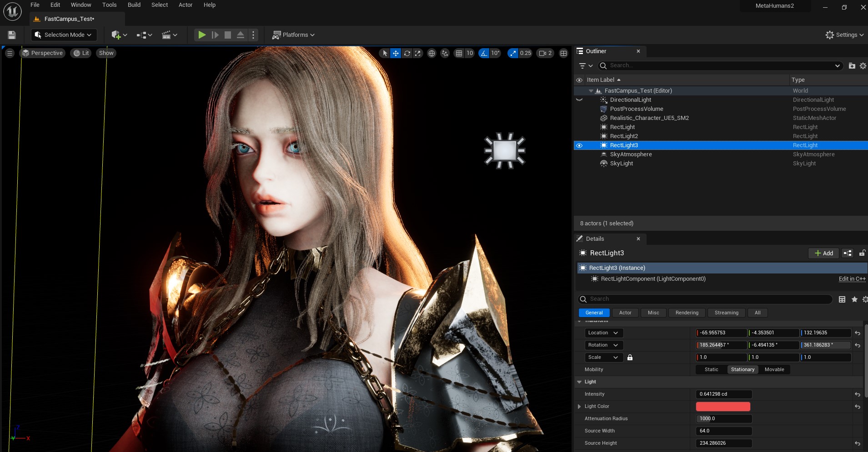868x452 pixels.
Task: Open the Edit menu
Action: [55, 5]
